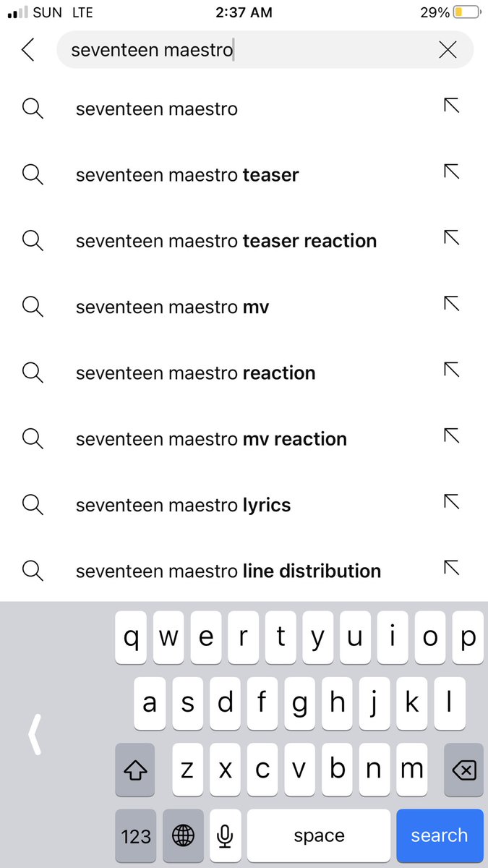Go back using the left chevron arrow
The width and height of the screenshot is (488, 868).
click(28, 50)
